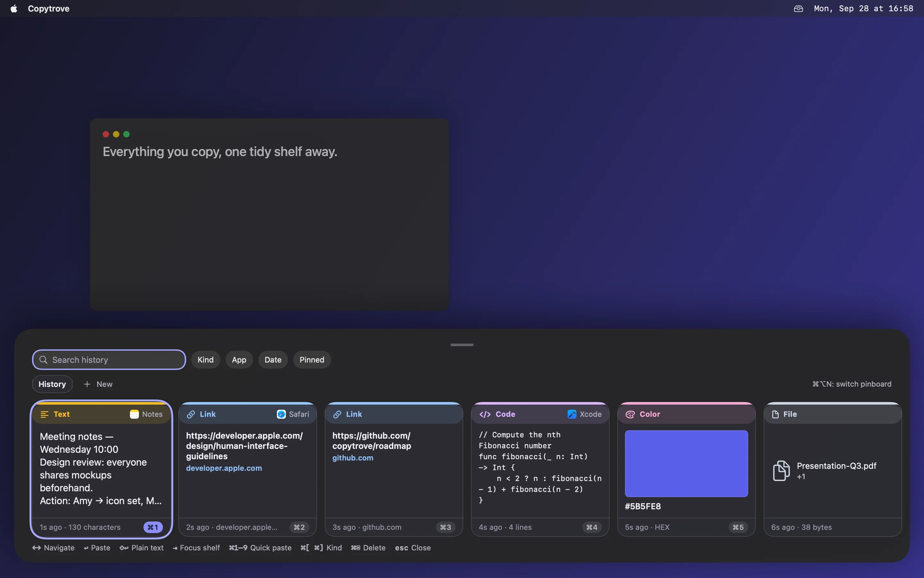This screenshot has width=924, height=578.
Task: Click the plus icon beside New
Action: (87, 384)
